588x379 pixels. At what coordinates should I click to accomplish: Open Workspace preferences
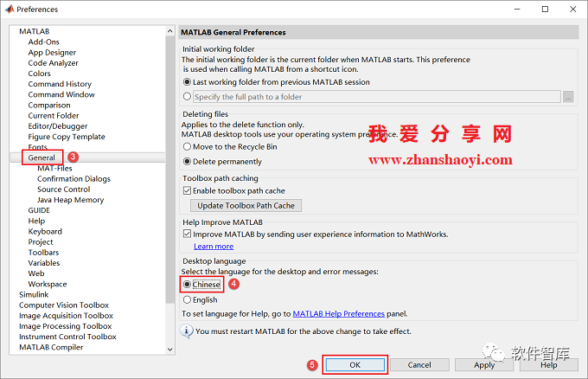click(48, 284)
